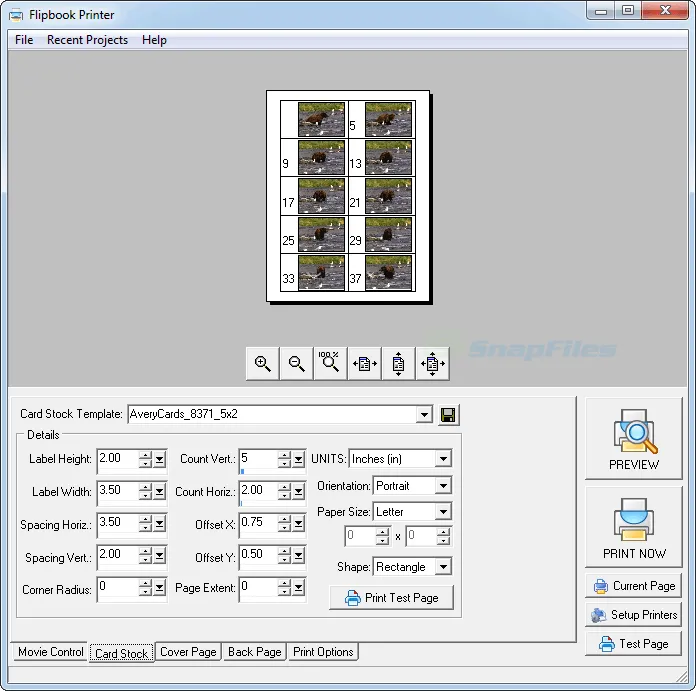Click frame 13 thumbnail in preview
Image resolution: width=696 pixels, height=691 pixels.
(x=388, y=158)
